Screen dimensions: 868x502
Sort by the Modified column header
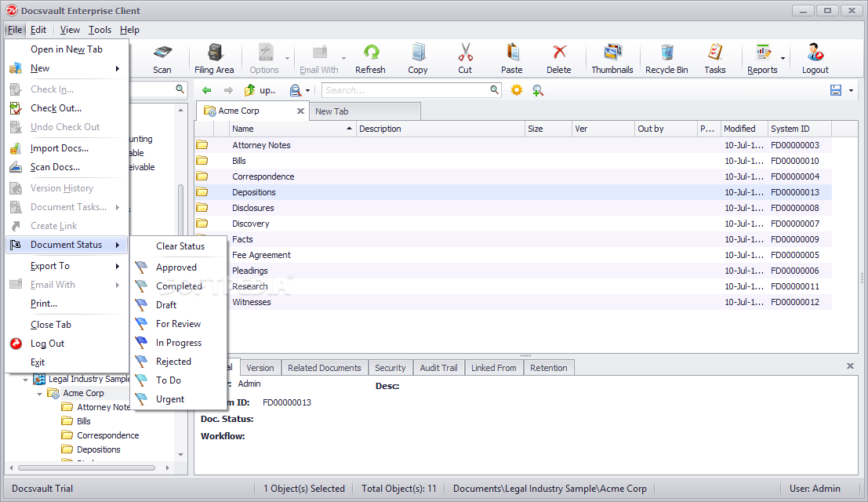click(744, 129)
